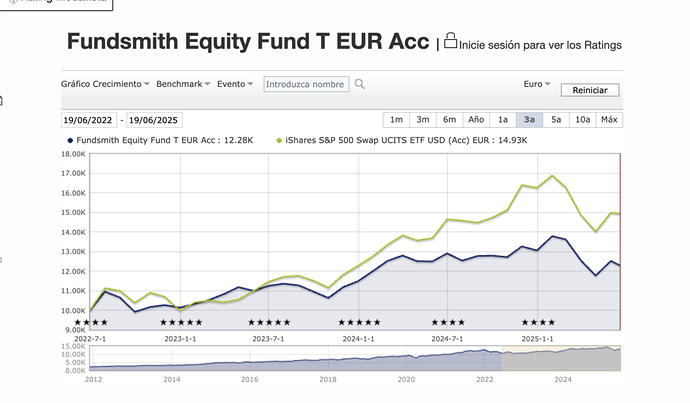Focus the Introduzca nombre search field
This screenshot has height=403, width=690.
(306, 84)
